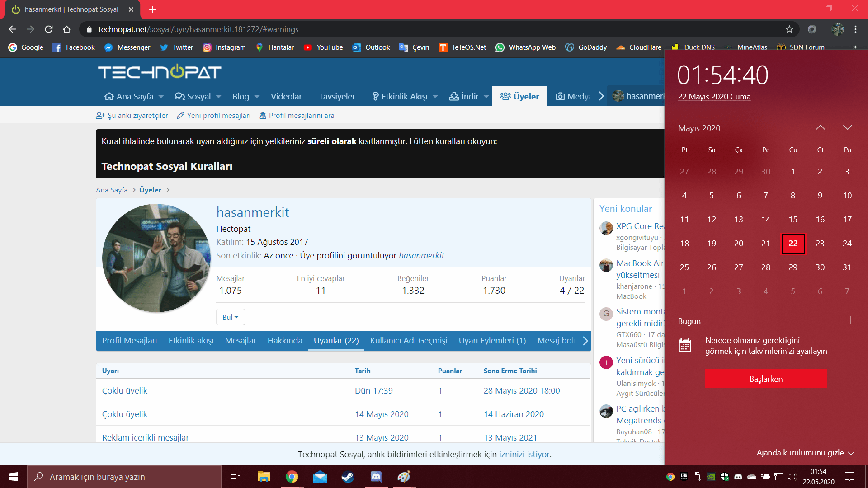Click the browser reload icon
The width and height of the screenshot is (868, 488).
pyautogui.click(x=49, y=29)
